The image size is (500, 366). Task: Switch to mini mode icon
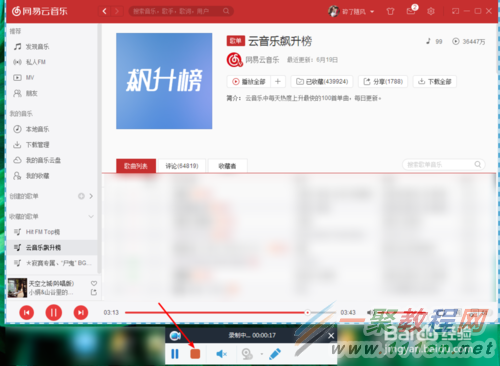click(455, 11)
